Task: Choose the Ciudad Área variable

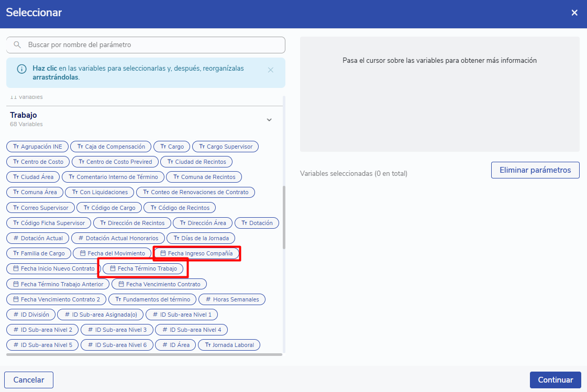Action: 33,177
